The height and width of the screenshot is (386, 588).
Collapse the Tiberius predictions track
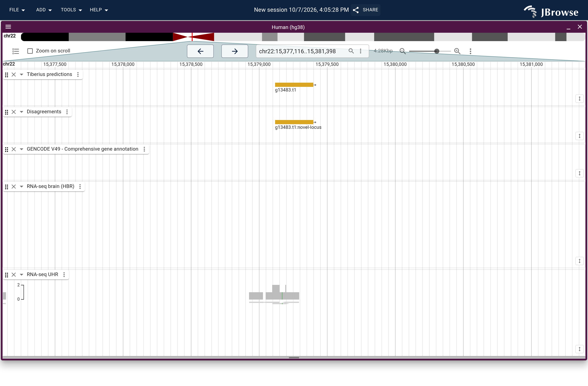pyautogui.click(x=21, y=74)
